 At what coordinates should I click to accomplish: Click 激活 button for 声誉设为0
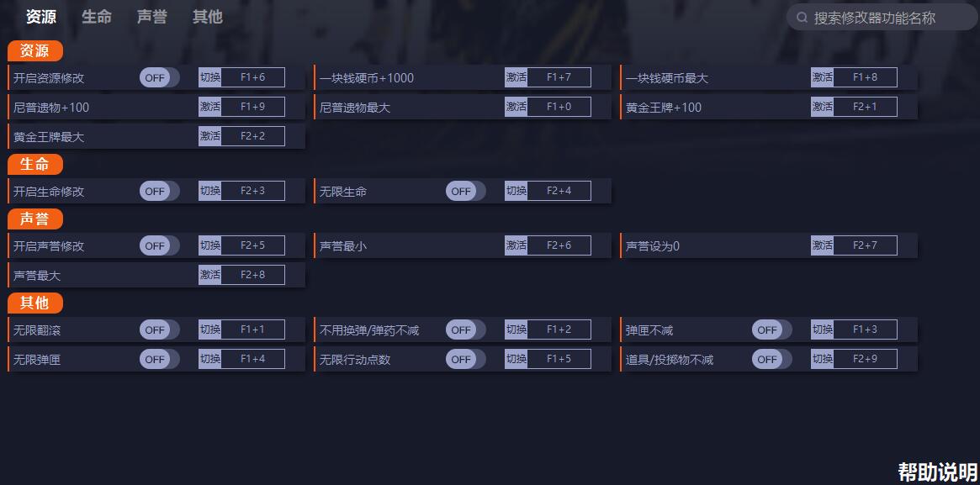click(x=822, y=246)
